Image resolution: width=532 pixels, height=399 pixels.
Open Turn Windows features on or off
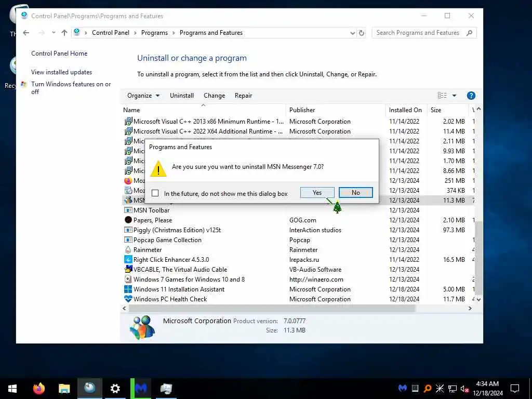pos(71,87)
